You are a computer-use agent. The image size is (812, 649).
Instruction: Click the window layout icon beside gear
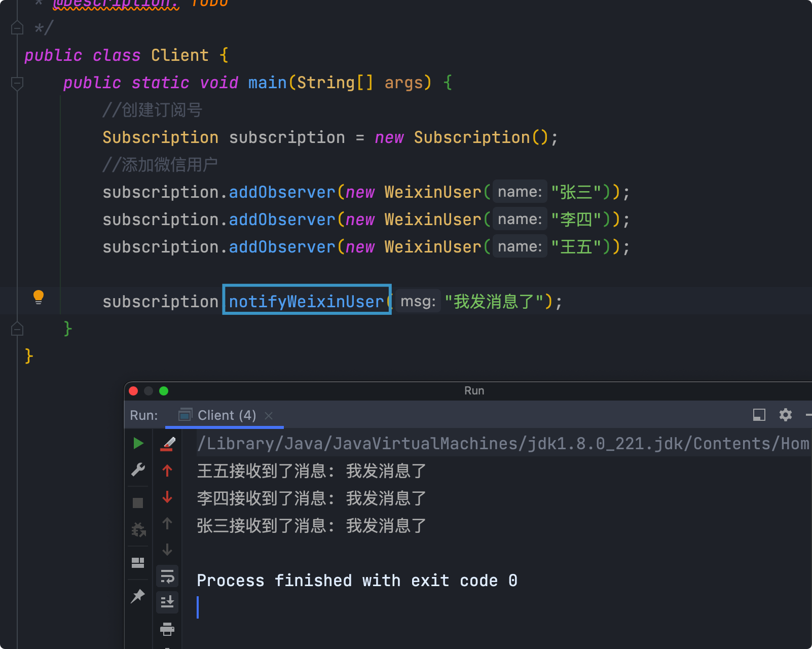(759, 415)
